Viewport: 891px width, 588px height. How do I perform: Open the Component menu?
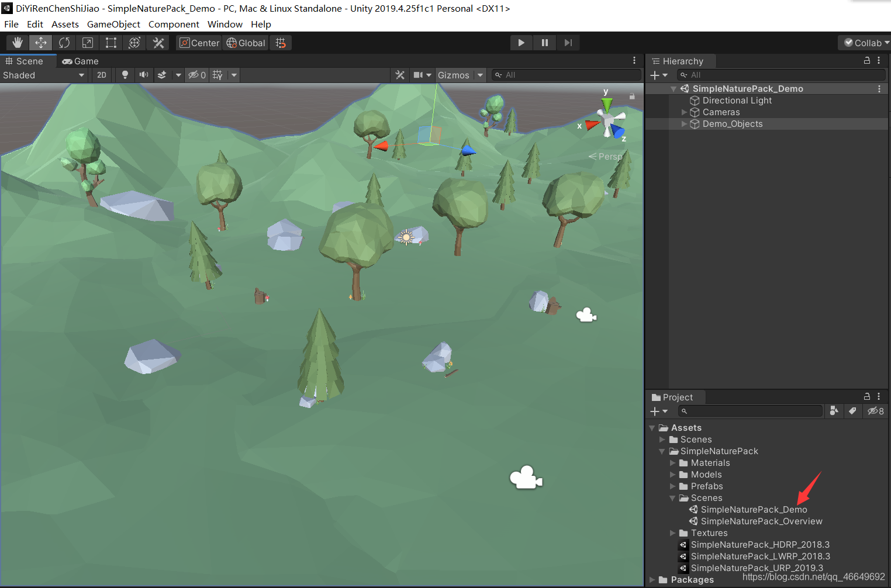(x=174, y=24)
